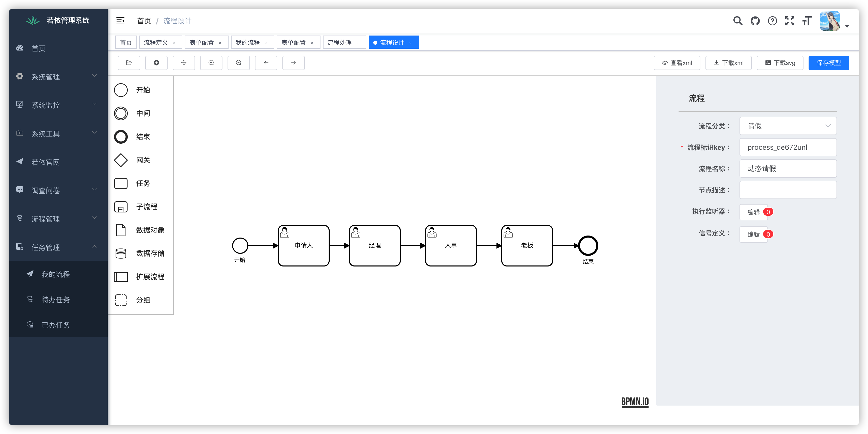Select the 子流程 subprocess palette icon
Viewport: 868px width, 434px height.
(x=121, y=207)
